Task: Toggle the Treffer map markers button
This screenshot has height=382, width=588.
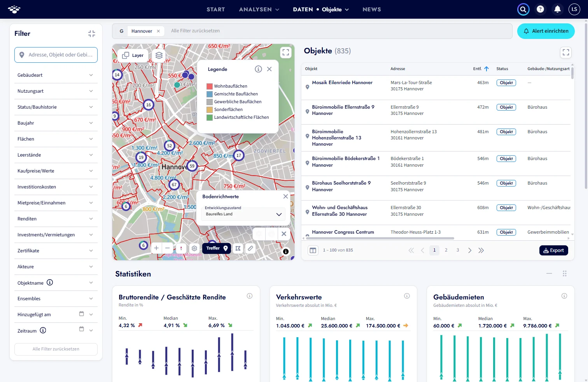Action: tap(217, 248)
